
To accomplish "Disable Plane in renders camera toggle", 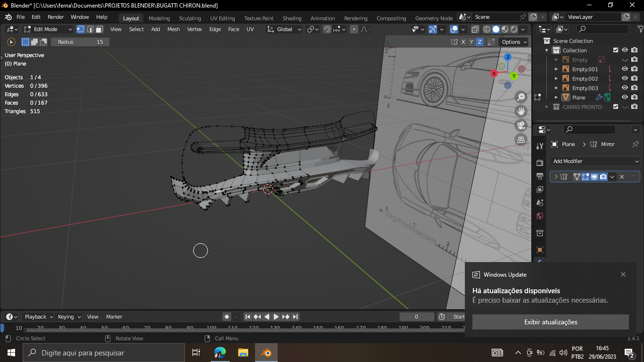I will pyautogui.click(x=635, y=98).
